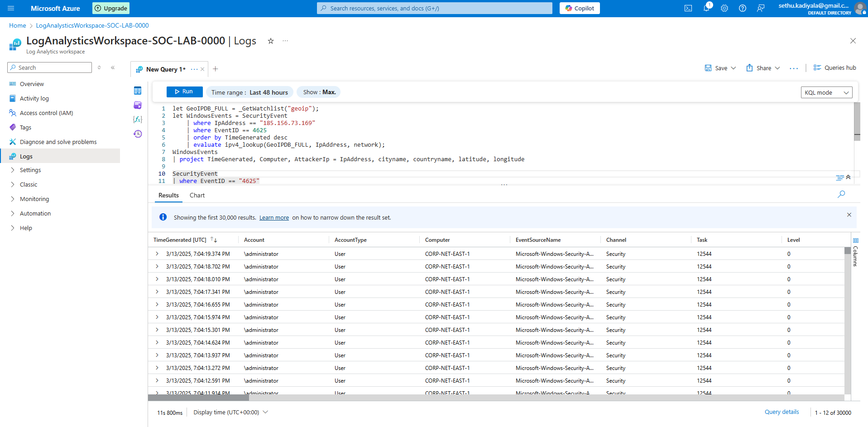
Task: Run the query
Action: click(184, 91)
